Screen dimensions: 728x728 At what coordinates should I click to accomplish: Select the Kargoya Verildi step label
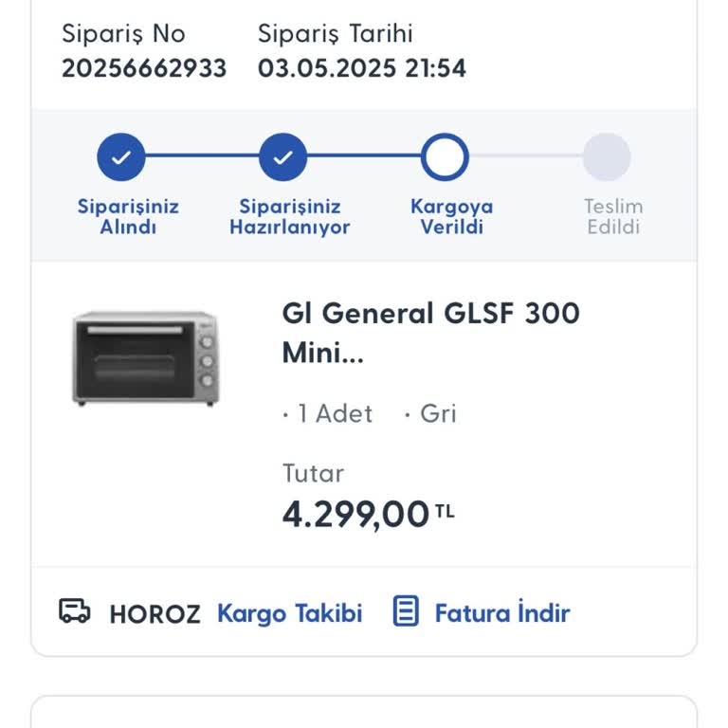click(x=452, y=217)
